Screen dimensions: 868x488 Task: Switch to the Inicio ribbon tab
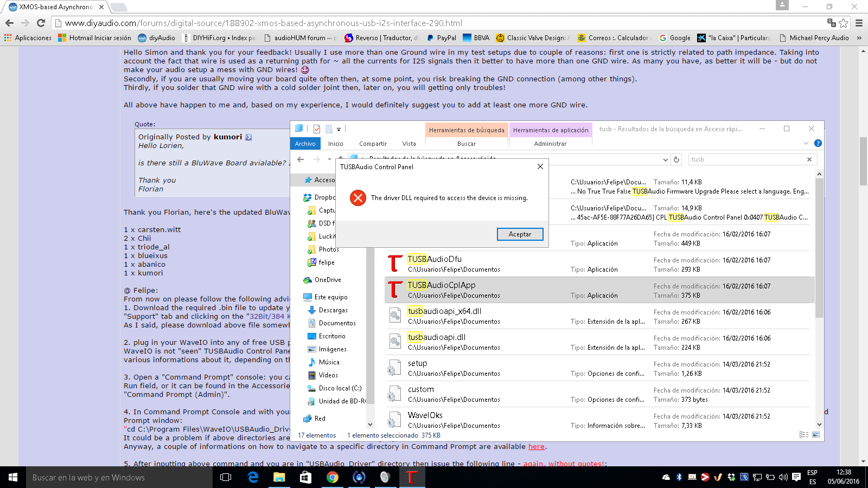335,144
